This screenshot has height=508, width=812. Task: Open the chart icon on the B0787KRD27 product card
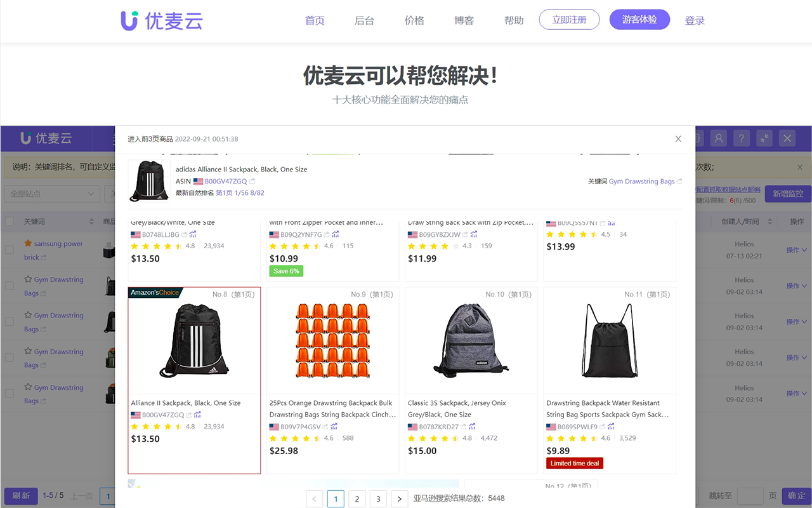point(473,427)
